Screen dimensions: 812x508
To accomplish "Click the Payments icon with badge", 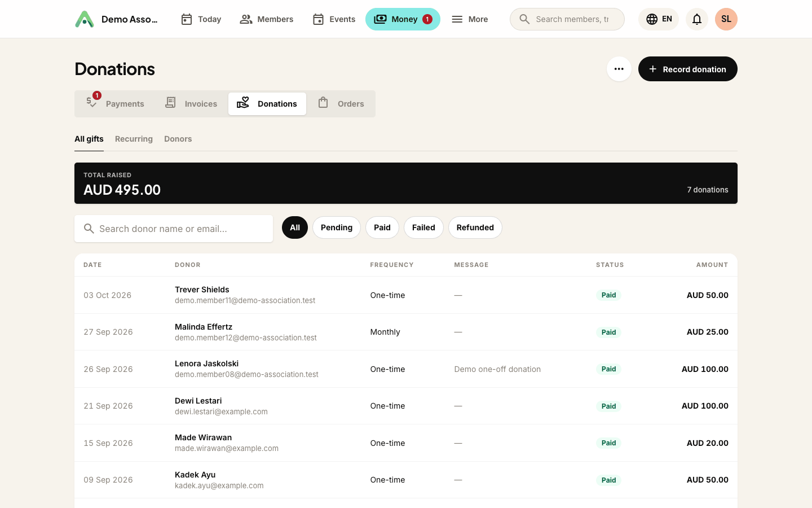I will pos(92,103).
